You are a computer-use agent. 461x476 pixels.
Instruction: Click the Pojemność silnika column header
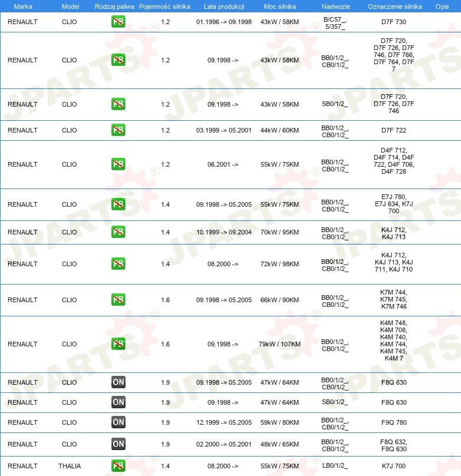click(x=164, y=6)
